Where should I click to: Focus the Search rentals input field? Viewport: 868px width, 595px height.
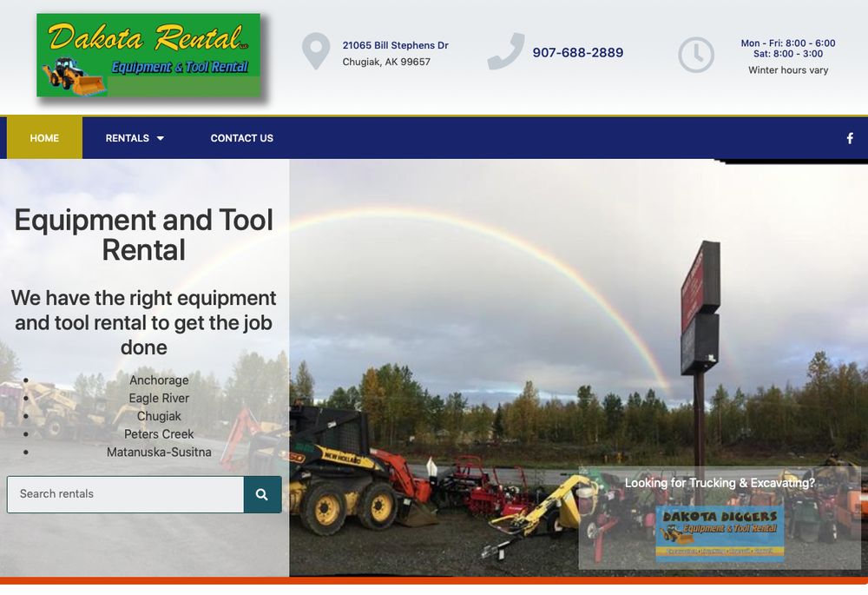click(x=126, y=494)
